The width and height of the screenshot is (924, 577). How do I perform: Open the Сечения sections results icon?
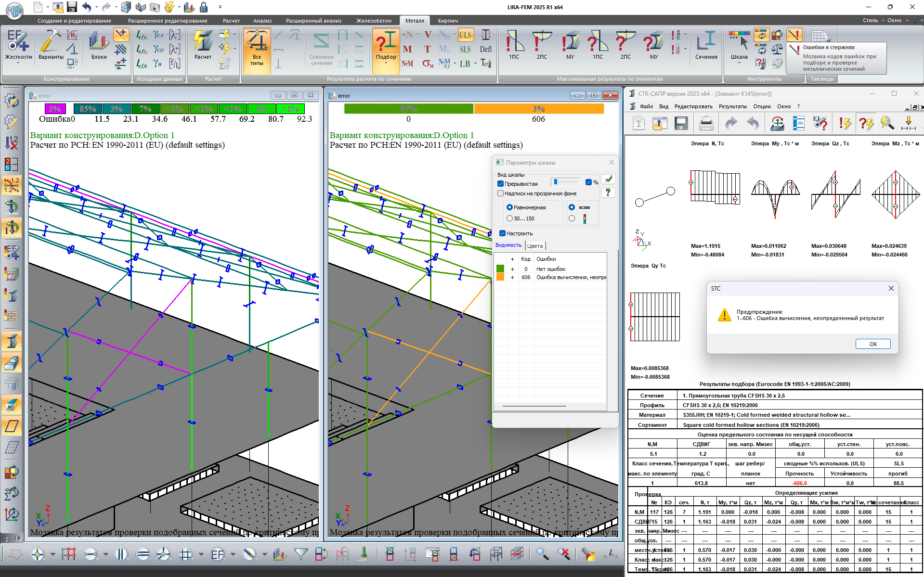tap(706, 41)
